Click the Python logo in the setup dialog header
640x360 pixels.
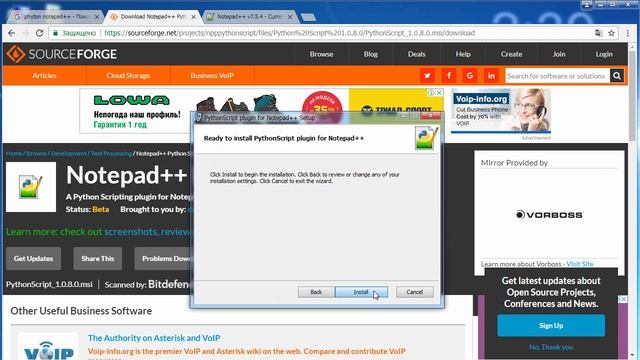(x=427, y=138)
